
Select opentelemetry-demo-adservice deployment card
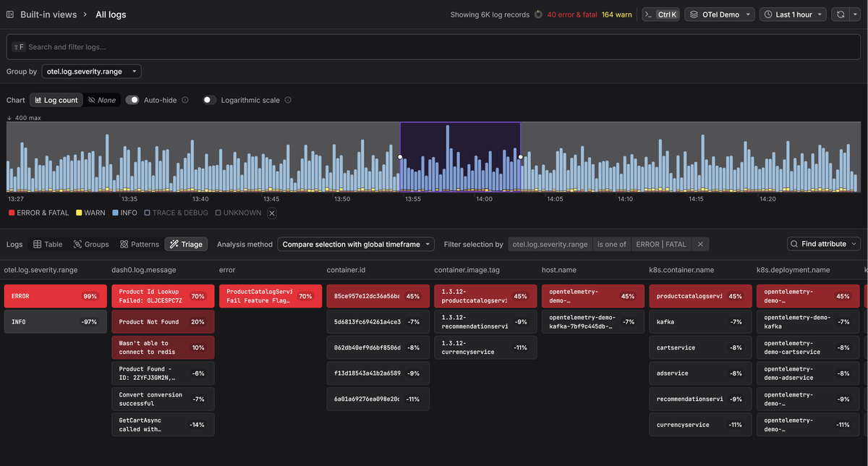point(807,373)
